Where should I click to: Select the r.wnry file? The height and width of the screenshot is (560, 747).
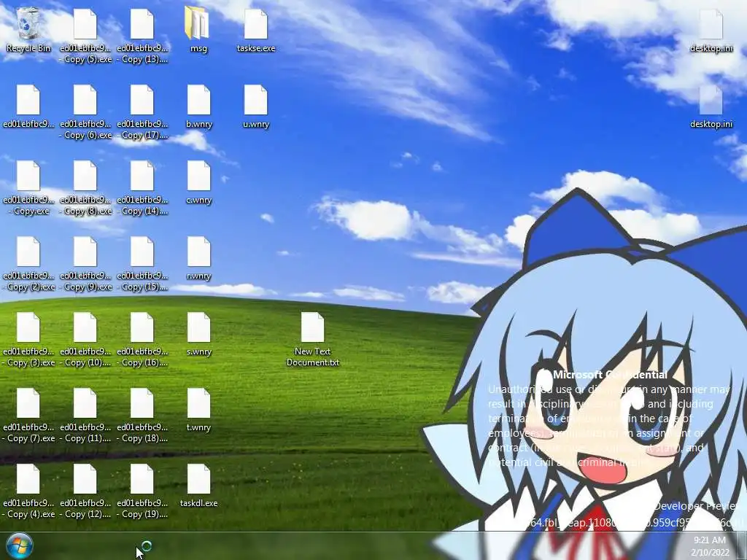(198, 258)
